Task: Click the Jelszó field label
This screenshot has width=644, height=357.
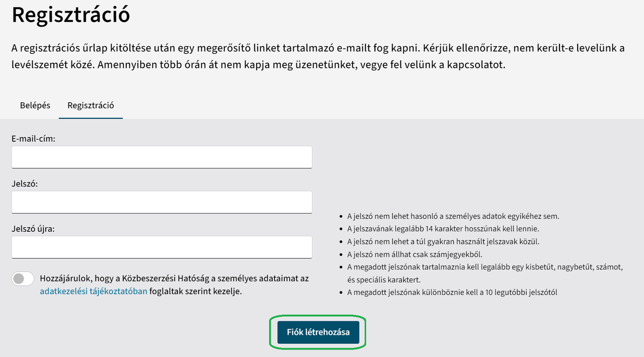Action: point(25,184)
